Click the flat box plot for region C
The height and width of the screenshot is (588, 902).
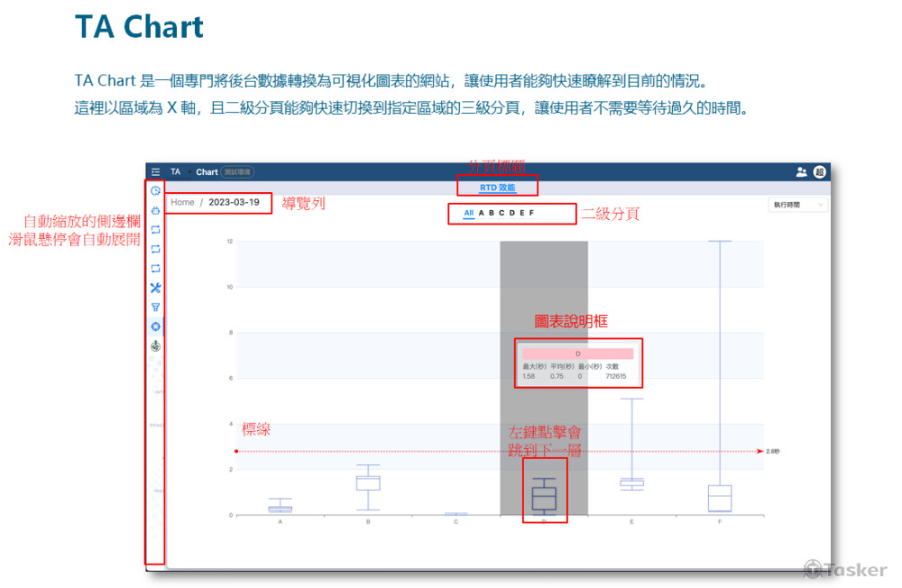coord(456,514)
